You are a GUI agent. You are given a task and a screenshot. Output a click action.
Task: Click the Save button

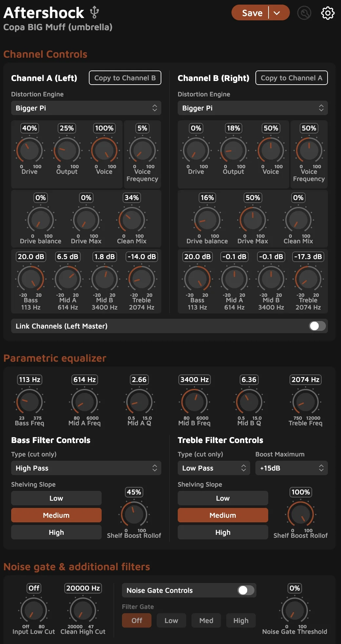pos(252,13)
